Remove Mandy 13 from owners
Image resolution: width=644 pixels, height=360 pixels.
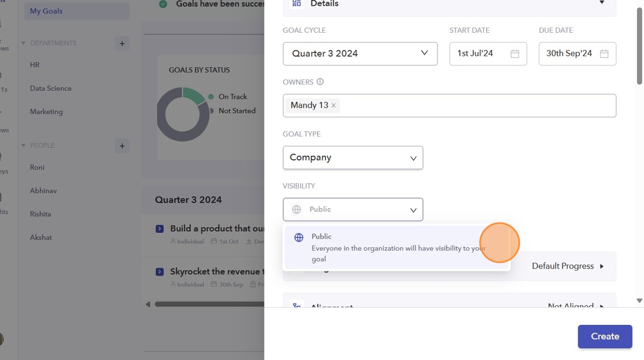tap(333, 106)
